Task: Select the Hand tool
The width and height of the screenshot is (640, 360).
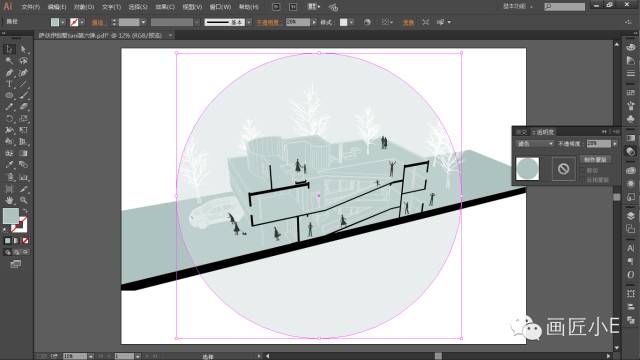Action: click(x=9, y=200)
